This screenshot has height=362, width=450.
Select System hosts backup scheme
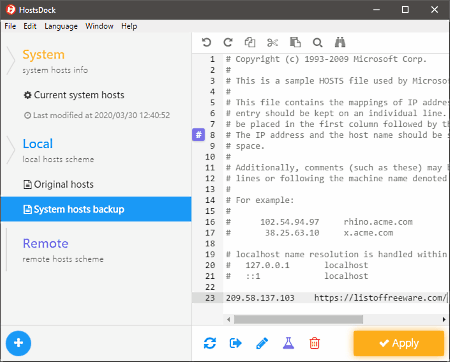point(96,209)
